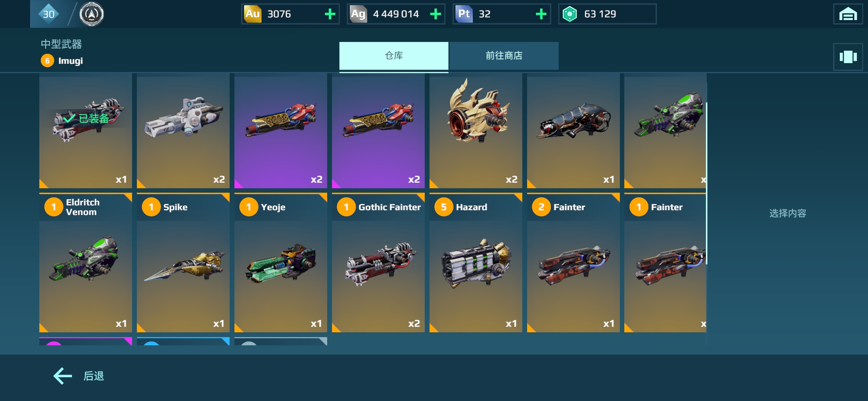The height and width of the screenshot is (401, 868).
Task: Select the equipped weapon marked 已装备
Action: tap(86, 131)
